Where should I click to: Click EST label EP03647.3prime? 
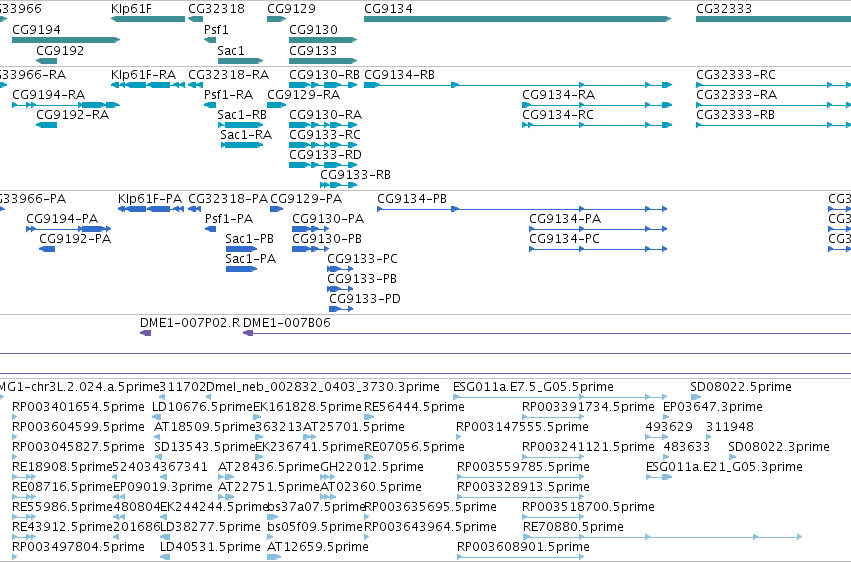click(x=713, y=407)
